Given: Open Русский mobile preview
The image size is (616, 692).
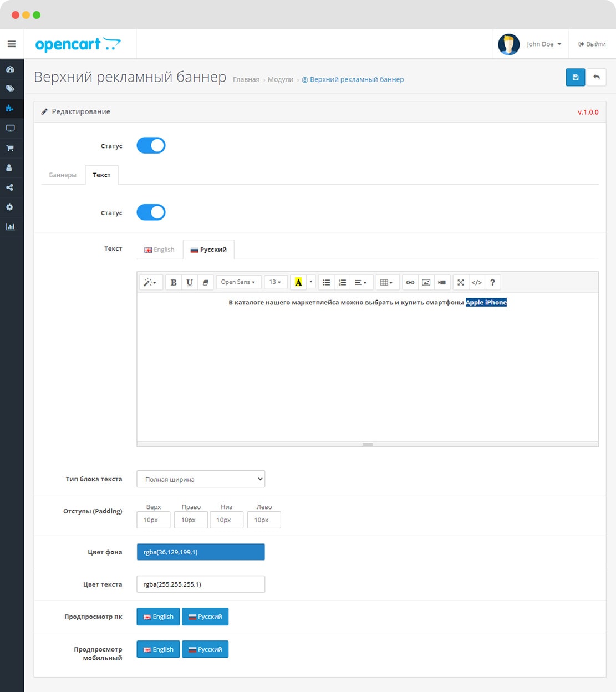Looking at the screenshot, I should 205,649.
